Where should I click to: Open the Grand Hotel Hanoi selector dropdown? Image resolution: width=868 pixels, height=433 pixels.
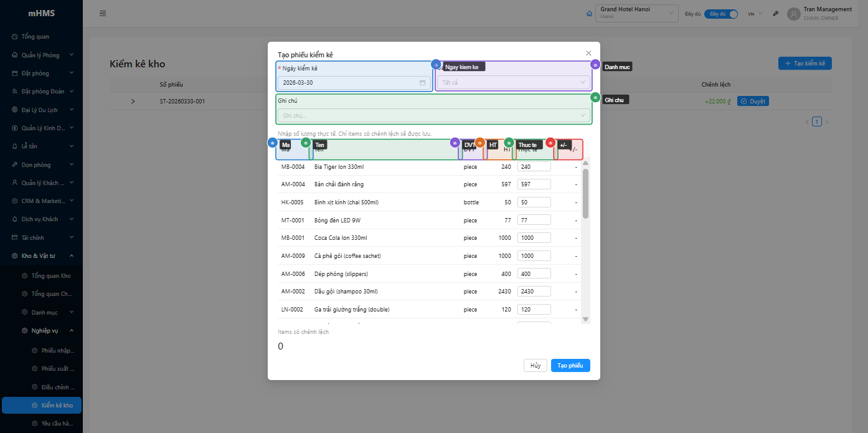[636, 13]
